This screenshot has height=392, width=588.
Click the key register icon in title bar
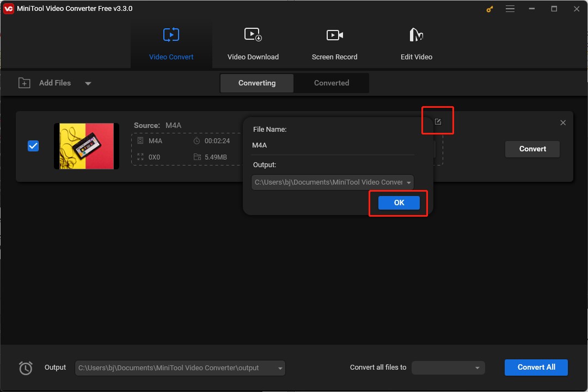coord(489,9)
